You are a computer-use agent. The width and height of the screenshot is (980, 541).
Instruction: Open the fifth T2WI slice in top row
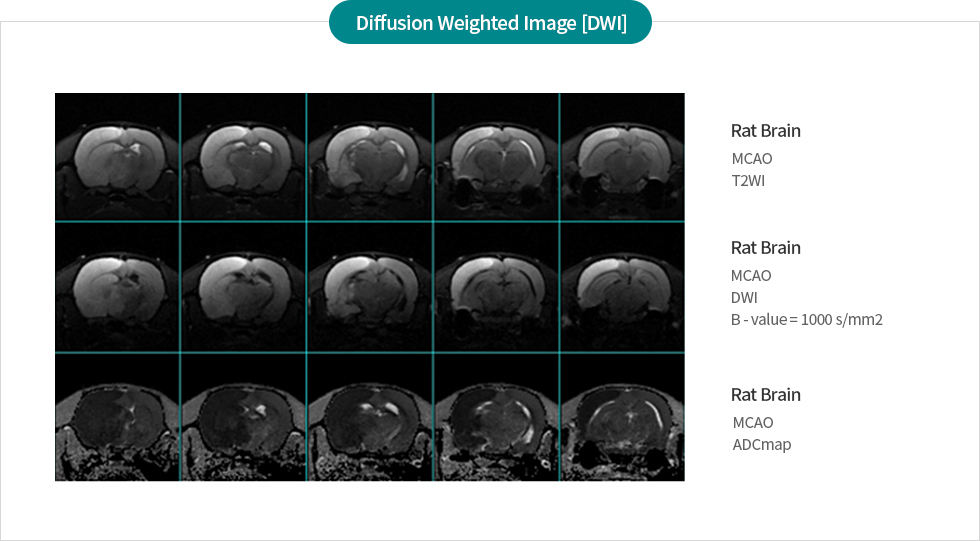[622, 157]
